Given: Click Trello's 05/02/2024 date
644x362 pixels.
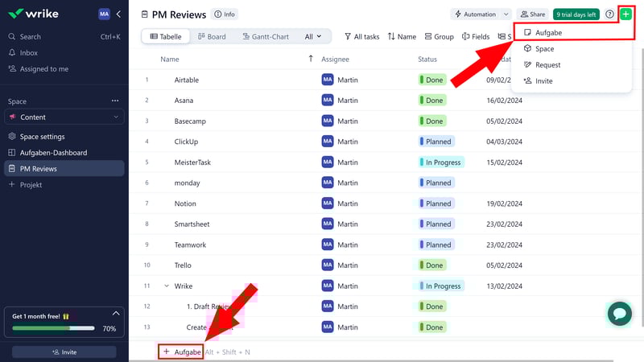Looking at the screenshot, I should tap(505, 265).
